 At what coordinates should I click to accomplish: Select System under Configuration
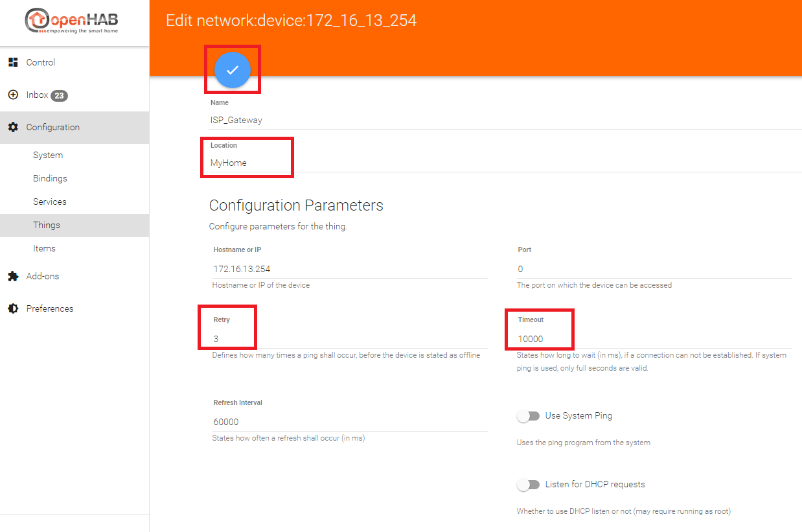[74, 155]
